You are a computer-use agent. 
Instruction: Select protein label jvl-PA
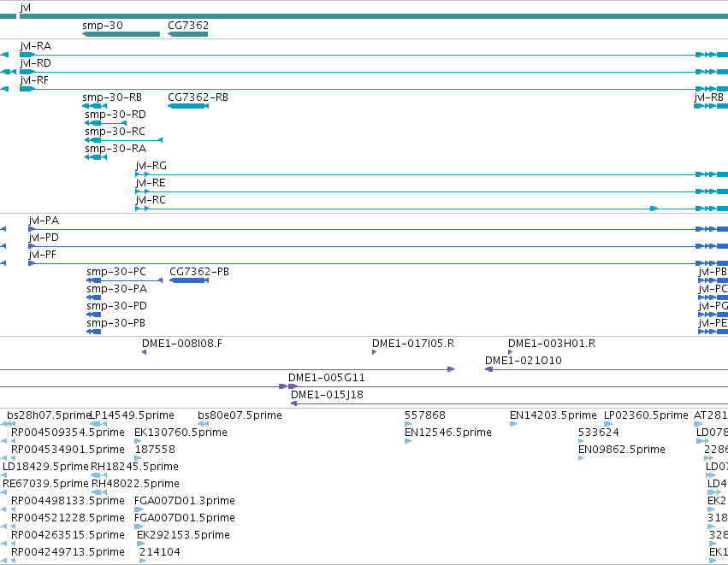click(44, 221)
